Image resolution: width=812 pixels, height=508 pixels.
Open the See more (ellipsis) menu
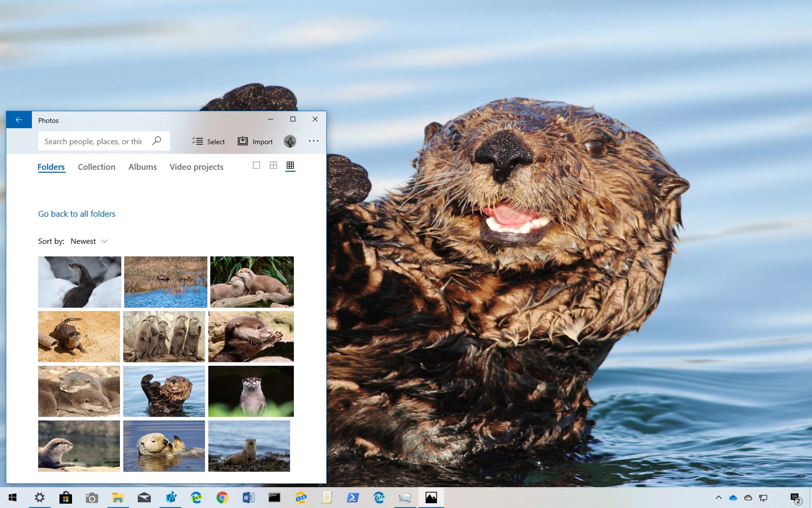click(x=313, y=141)
